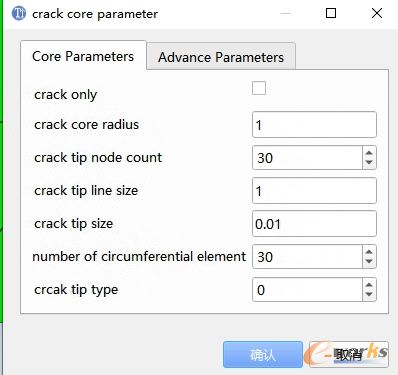Image resolution: width=398 pixels, height=375 pixels.
Task: Focus the crack core radius field
Action: (x=314, y=125)
